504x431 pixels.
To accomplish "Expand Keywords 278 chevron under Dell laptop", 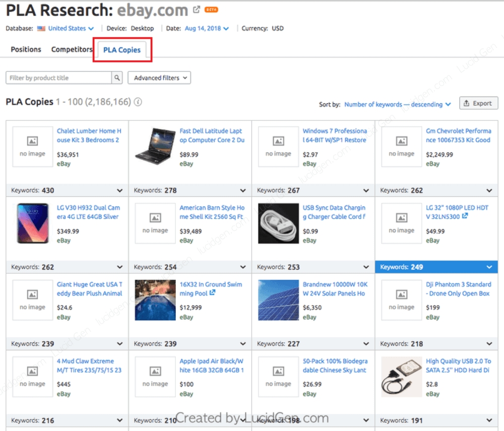I will [x=242, y=190].
